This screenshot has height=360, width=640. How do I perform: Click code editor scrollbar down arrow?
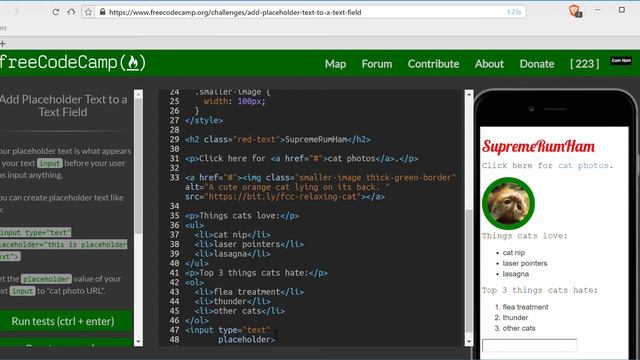pyautogui.click(x=469, y=342)
